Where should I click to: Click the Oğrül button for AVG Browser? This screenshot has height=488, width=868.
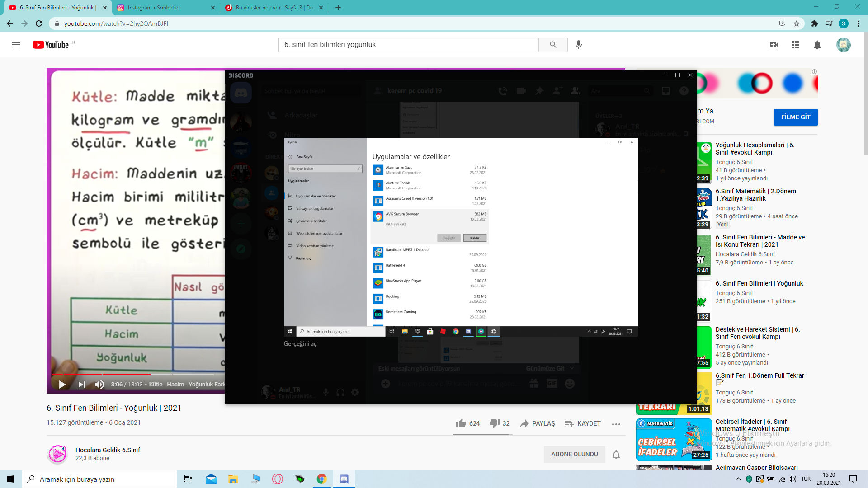449,238
